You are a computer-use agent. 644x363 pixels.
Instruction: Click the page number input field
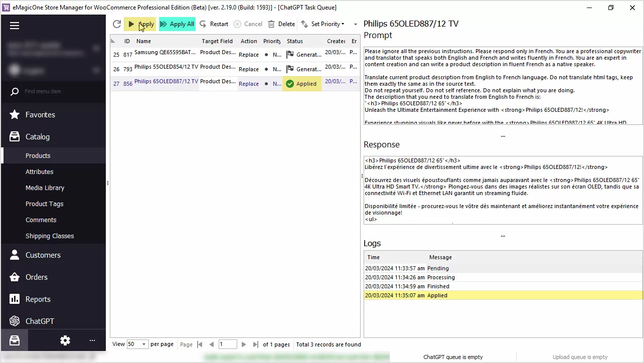coord(228,344)
